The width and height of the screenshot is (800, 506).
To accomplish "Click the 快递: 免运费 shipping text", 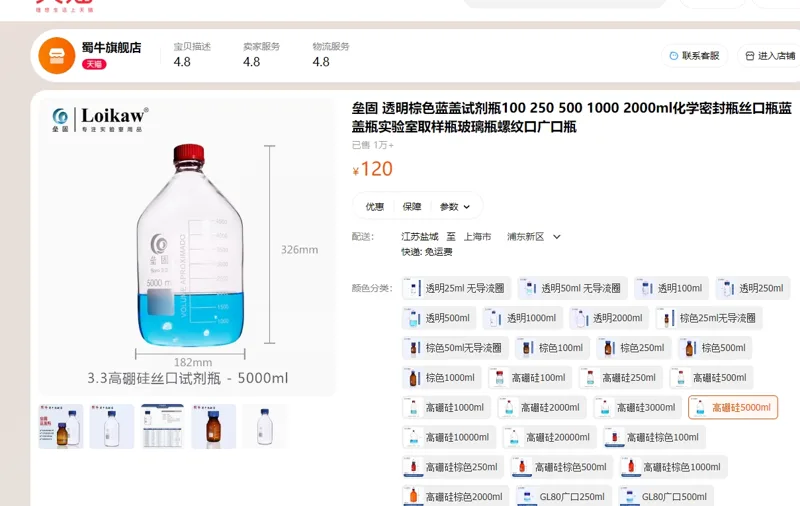I will [x=427, y=252].
